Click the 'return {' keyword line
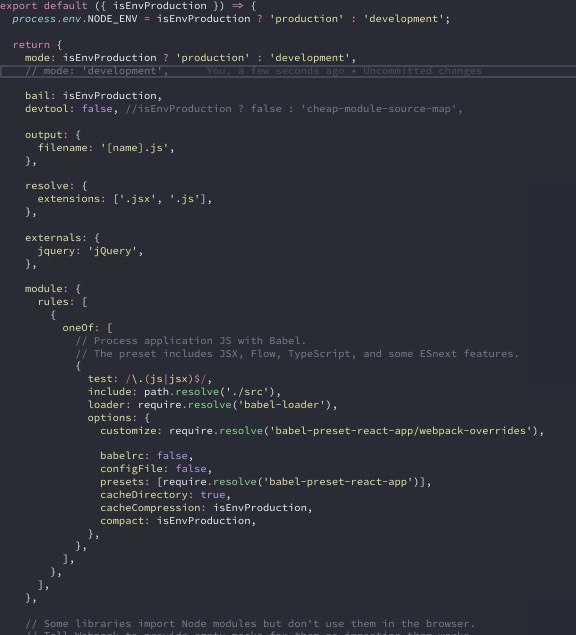Screen dimensions: 576x635 click(x=37, y=45)
